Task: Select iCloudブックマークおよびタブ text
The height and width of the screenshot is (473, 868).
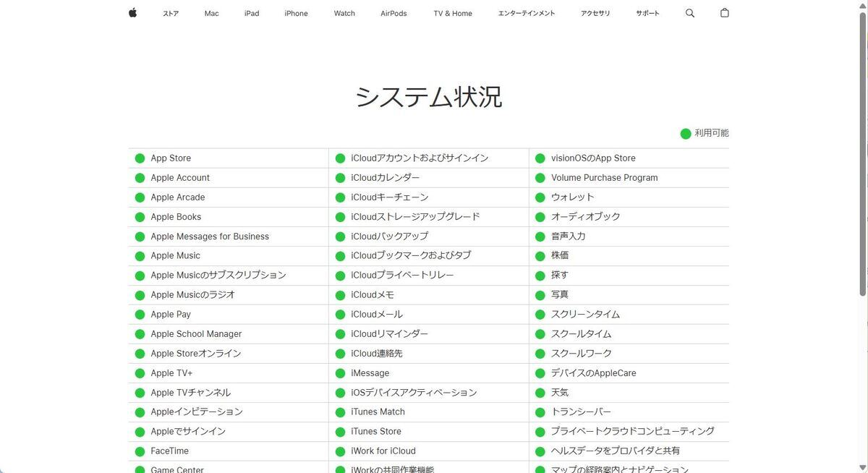Action: (x=411, y=256)
